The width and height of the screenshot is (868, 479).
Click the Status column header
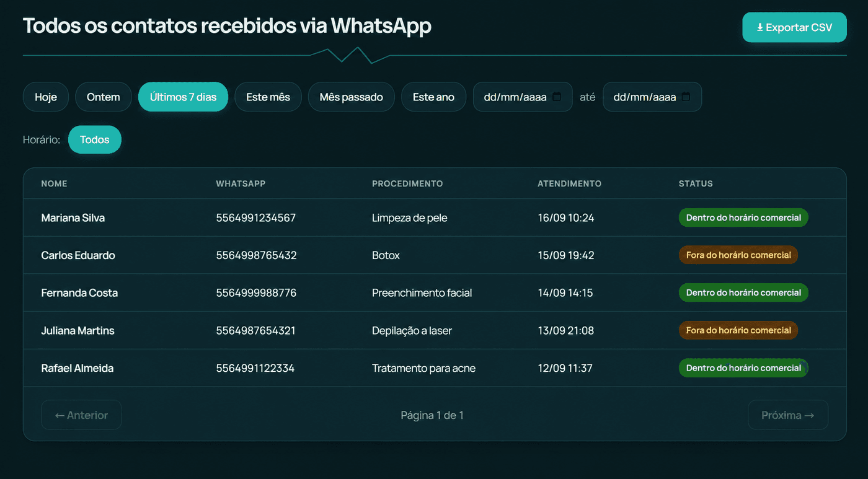696,183
